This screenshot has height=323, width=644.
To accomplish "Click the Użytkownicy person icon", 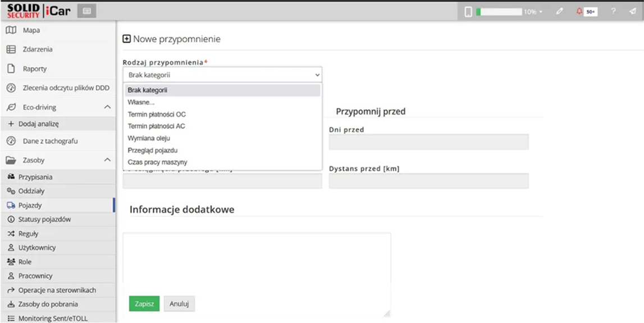I will (x=11, y=247).
